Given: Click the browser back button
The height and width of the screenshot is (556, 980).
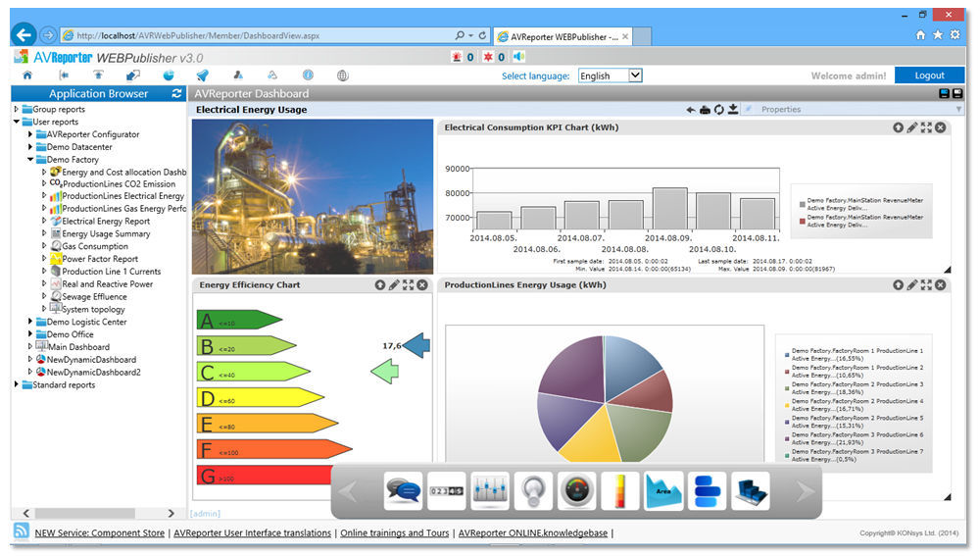Looking at the screenshot, I should coord(24,34).
